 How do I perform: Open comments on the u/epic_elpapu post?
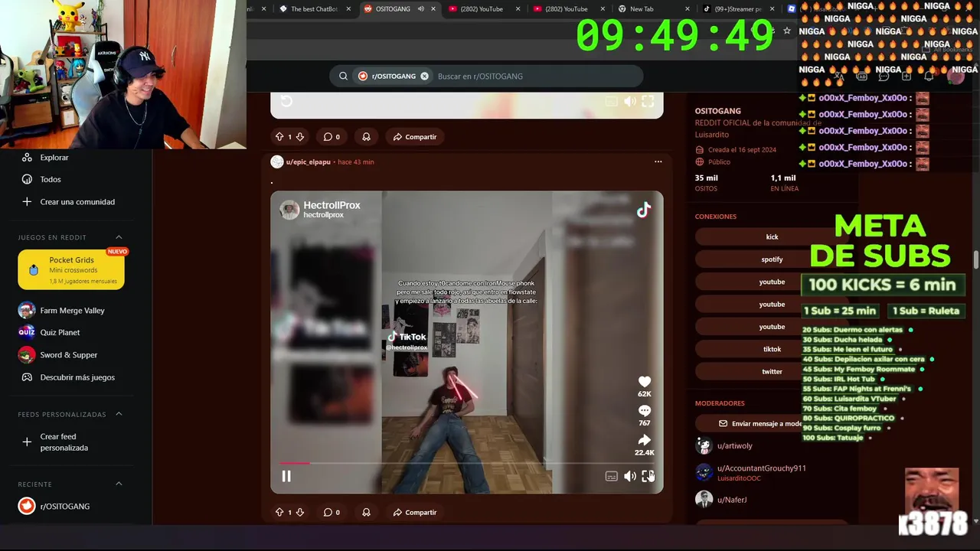[x=332, y=513]
